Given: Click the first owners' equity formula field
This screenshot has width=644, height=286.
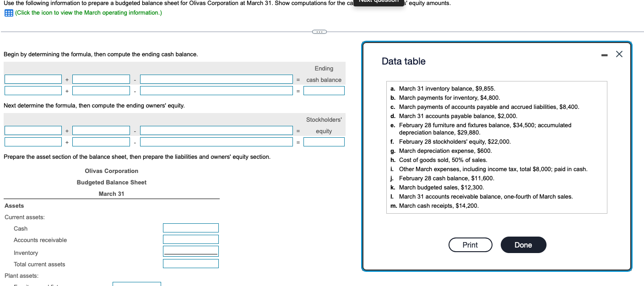Looking at the screenshot, I should [32, 130].
